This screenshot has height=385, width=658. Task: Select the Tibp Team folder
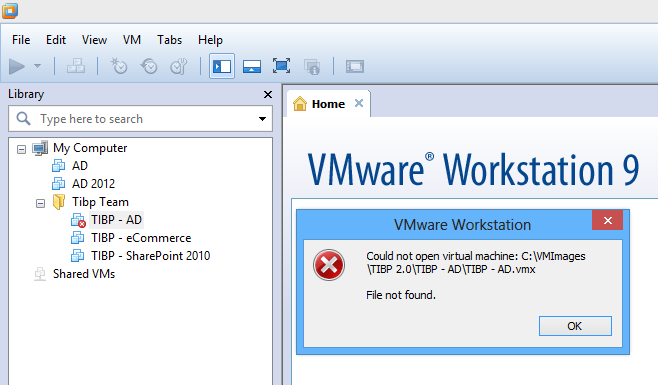pyautogui.click(x=100, y=202)
